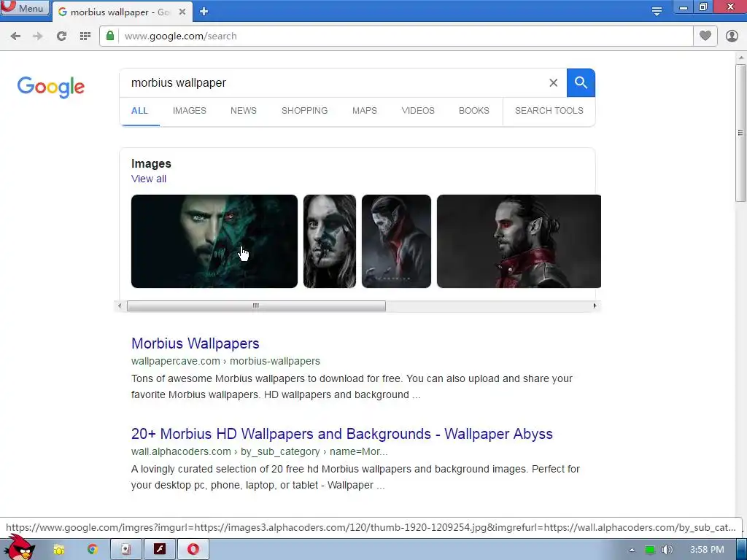
Task: Focus the address bar showing www.google.com/search
Action: point(396,36)
